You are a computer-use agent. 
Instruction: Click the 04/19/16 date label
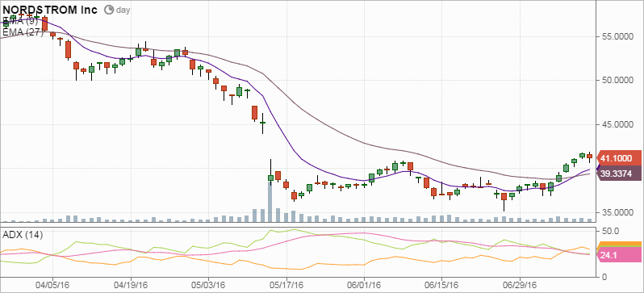(131, 285)
